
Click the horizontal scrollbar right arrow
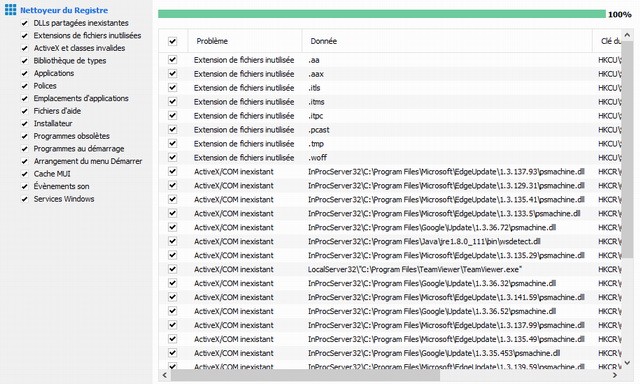click(615, 375)
